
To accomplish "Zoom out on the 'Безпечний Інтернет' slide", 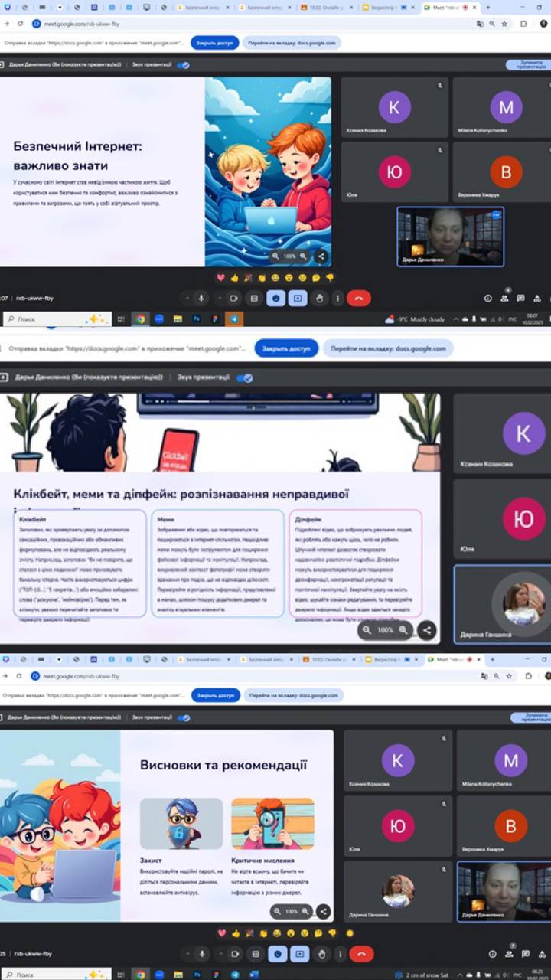I will click(x=275, y=256).
